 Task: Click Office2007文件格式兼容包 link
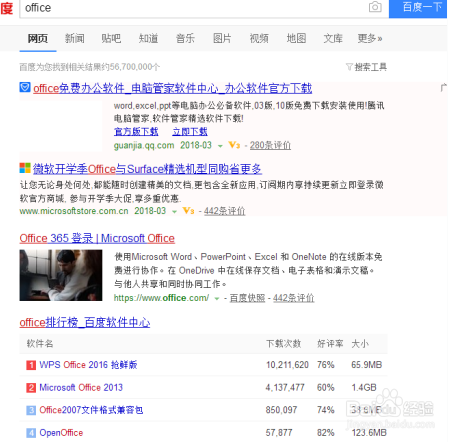[91, 410]
